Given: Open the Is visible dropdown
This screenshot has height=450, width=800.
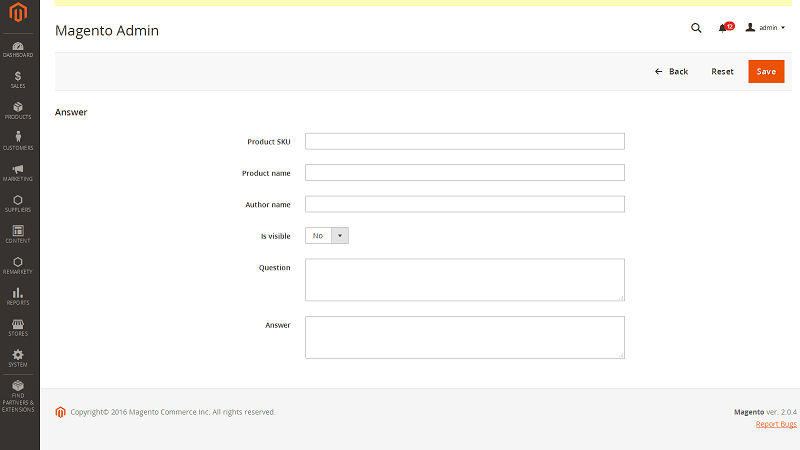Looking at the screenshot, I should click(x=327, y=236).
